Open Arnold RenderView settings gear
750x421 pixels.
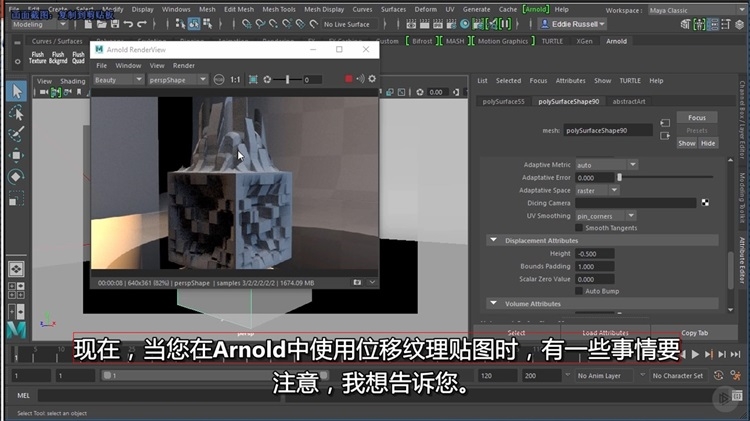(x=372, y=79)
